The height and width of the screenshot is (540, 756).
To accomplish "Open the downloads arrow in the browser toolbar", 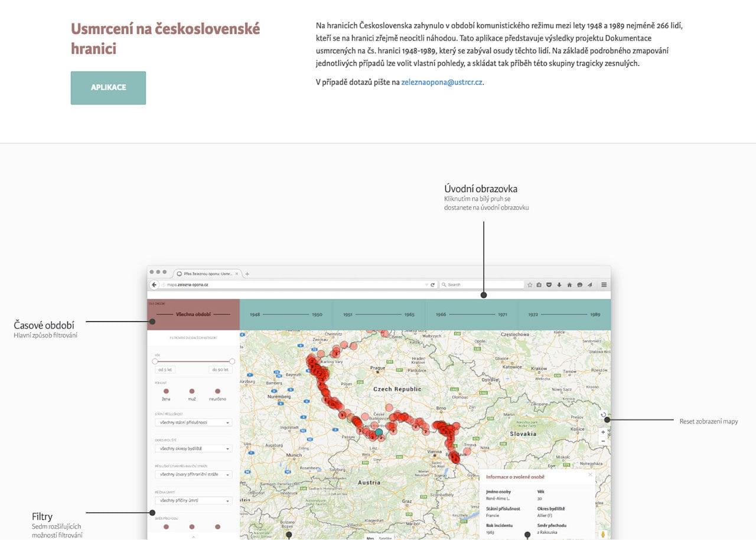I will coord(559,285).
